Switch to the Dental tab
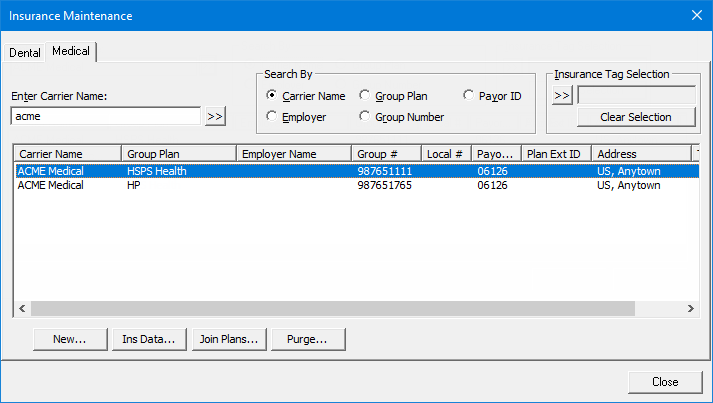713x403 pixels. (25, 52)
